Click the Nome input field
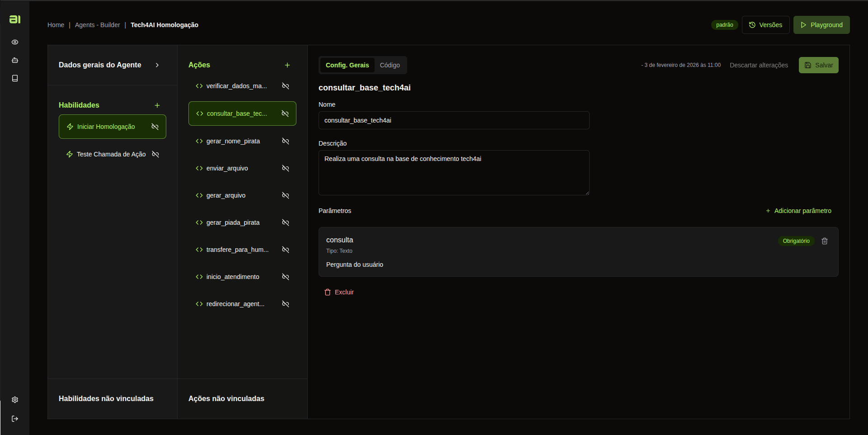This screenshot has width=868, height=435. click(454, 120)
